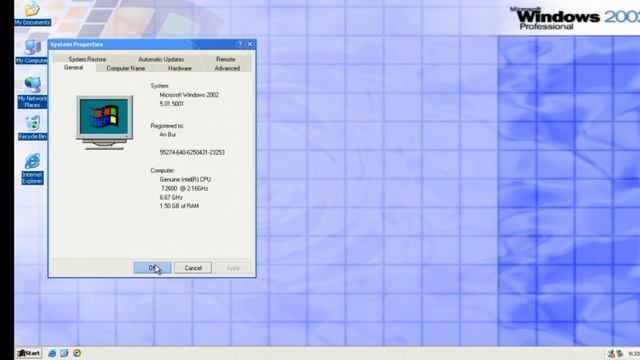This screenshot has width=640, height=360.
Task: Switch to the System Restore tab
Action: [87, 59]
